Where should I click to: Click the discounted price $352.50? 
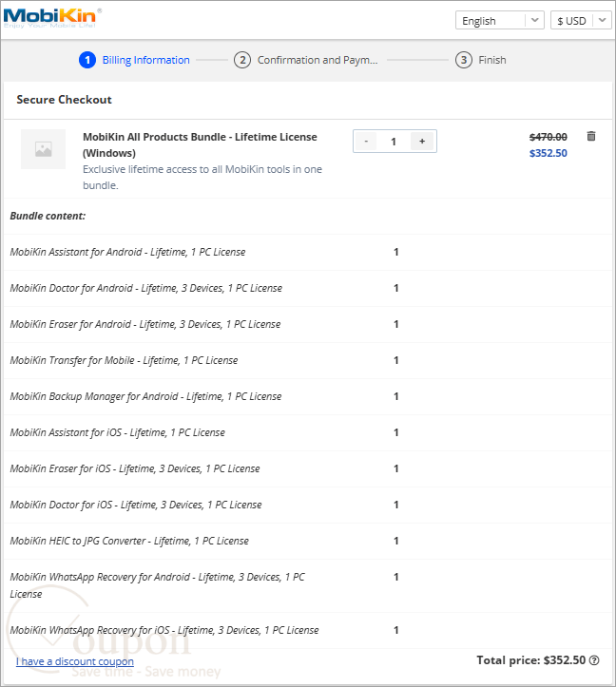click(x=549, y=153)
